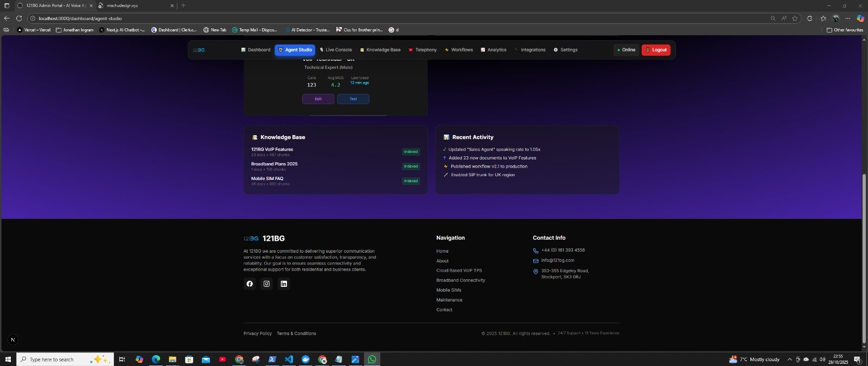
Task: Click the browser profile avatar
Action: pos(836,18)
